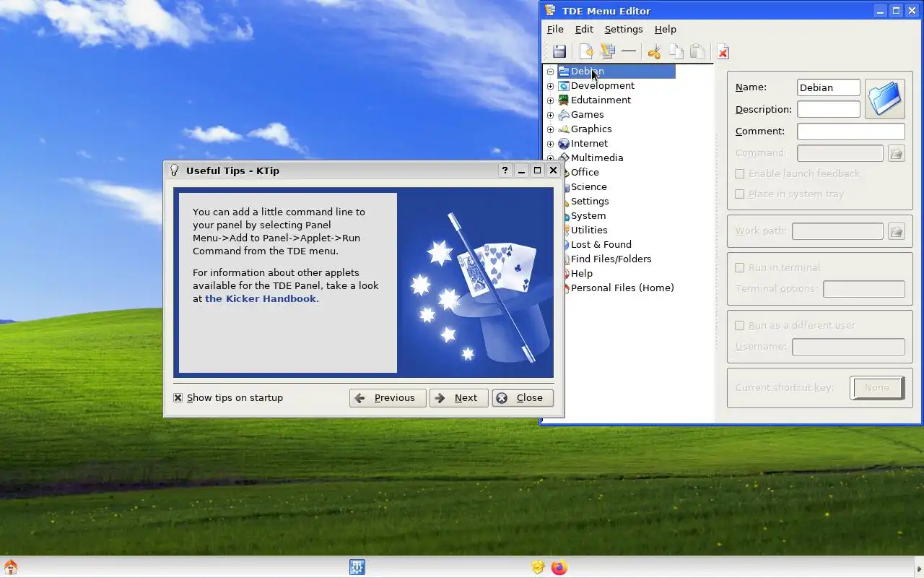The width and height of the screenshot is (924, 578).
Task: Launch Firefox from the taskbar
Action: click(x=559, y=567)
